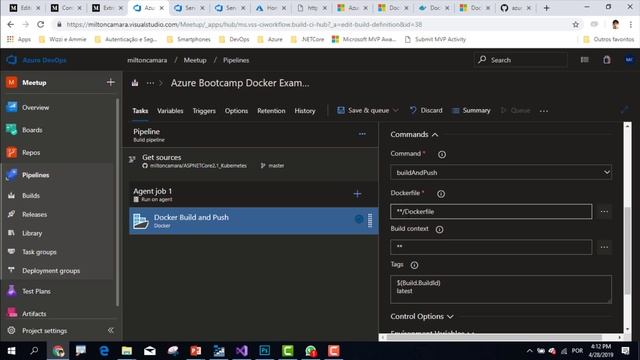Bookmark page with star icon
The width and height of the screenshot is (640, 360).
[576, 24]
